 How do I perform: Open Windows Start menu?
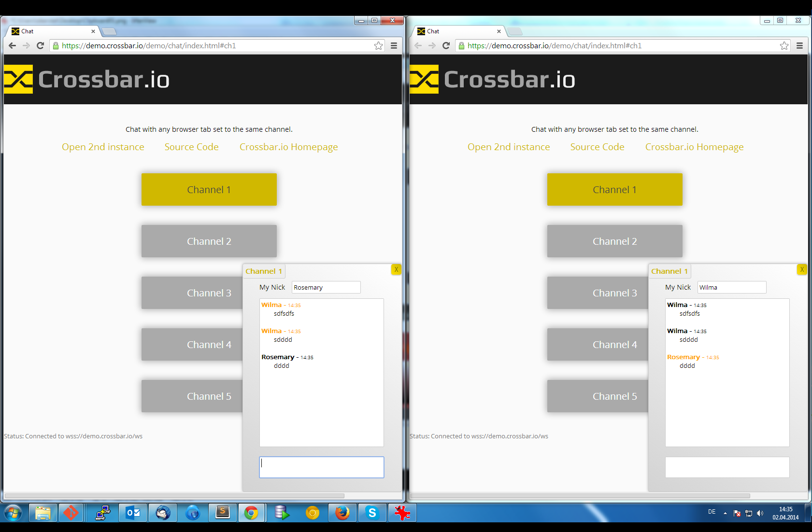[14, 513]
